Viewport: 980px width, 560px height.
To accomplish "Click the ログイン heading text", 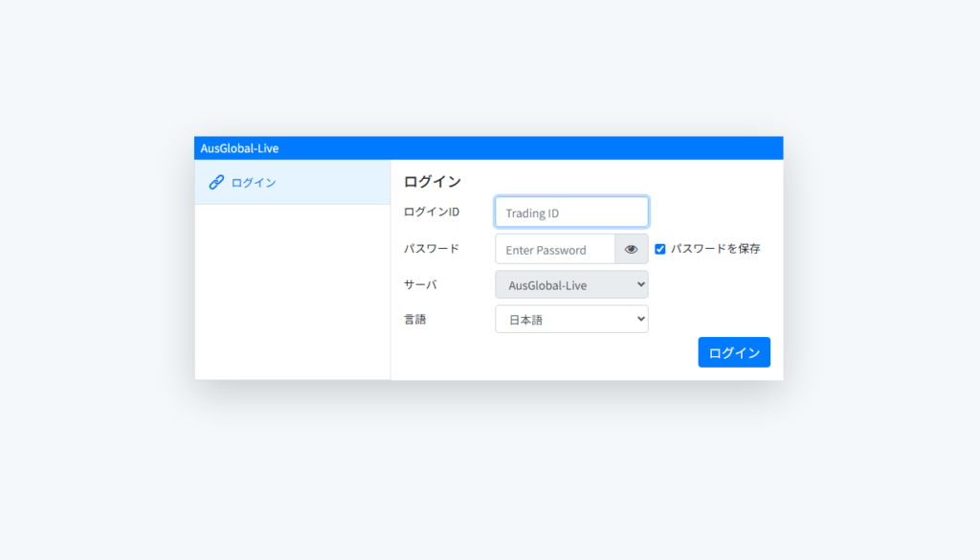I will pos(432,181).
